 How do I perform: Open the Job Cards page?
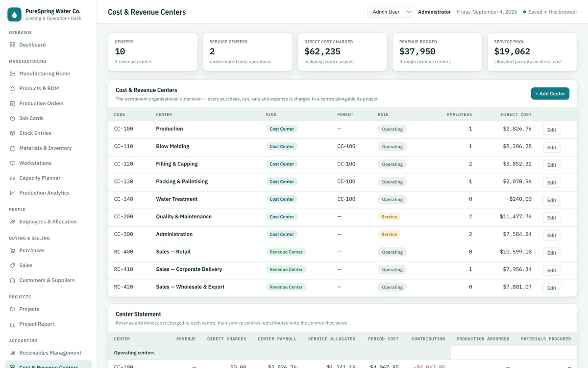49,118
